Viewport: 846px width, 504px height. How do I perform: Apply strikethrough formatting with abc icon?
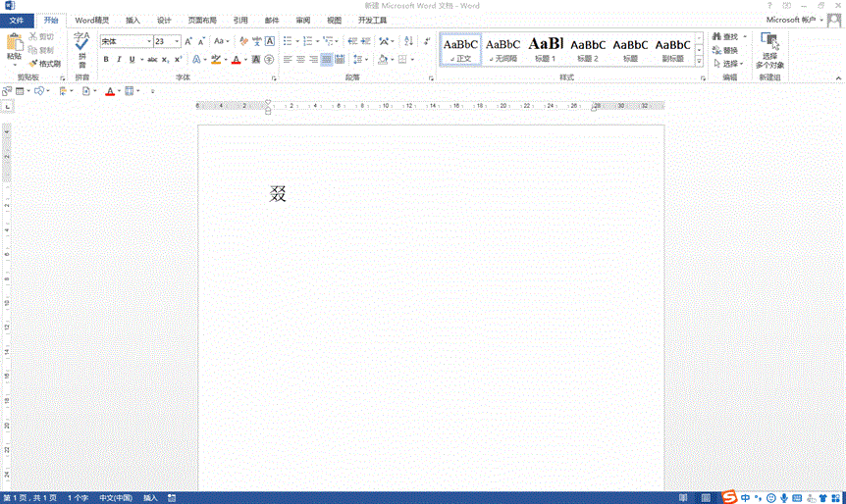pos(152,60)
